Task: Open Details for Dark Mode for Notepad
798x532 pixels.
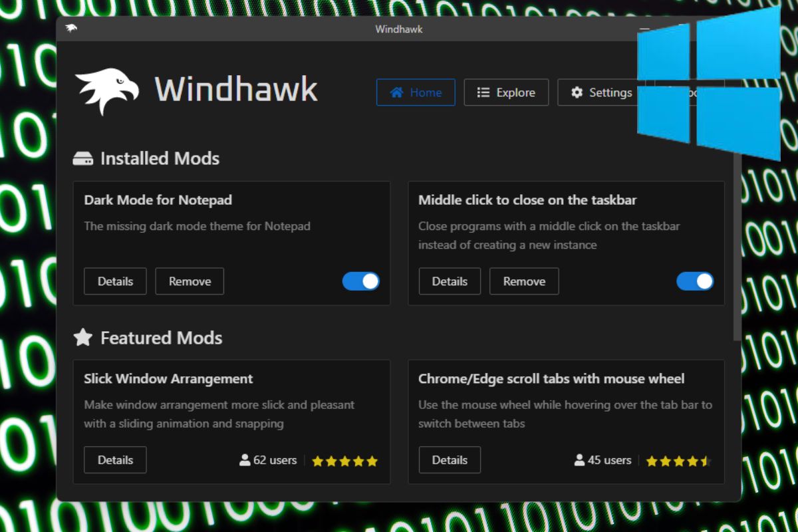Action: coord(115,281)
